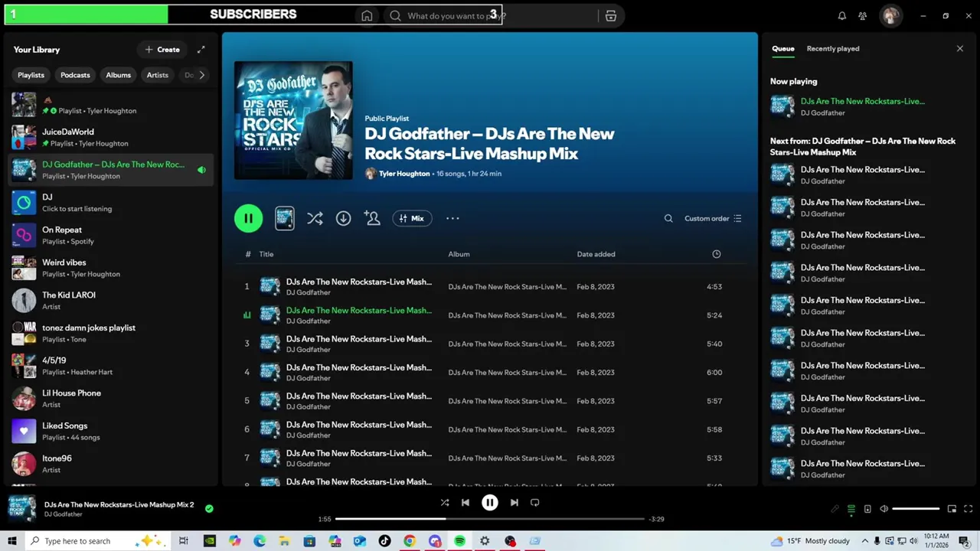Open the notifications bell
Screen dimensions: 980x551
click(842, 16)
